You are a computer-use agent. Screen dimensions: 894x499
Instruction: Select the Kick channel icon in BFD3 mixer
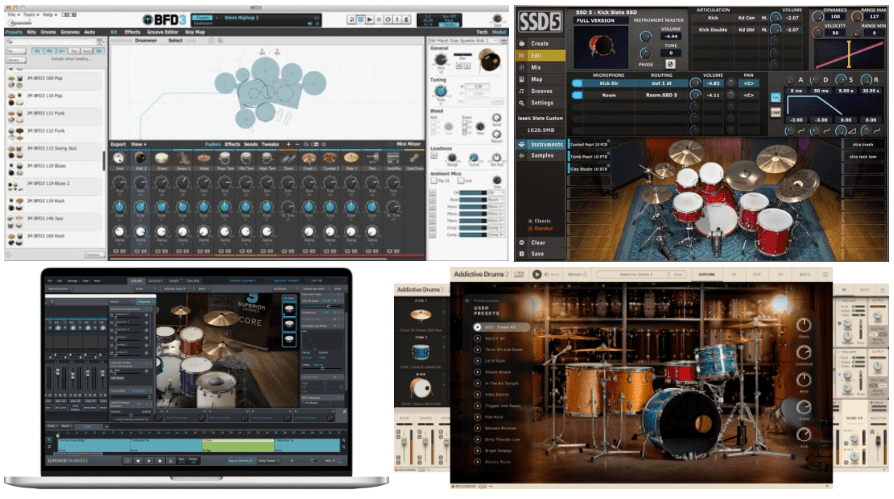point(119,158)
